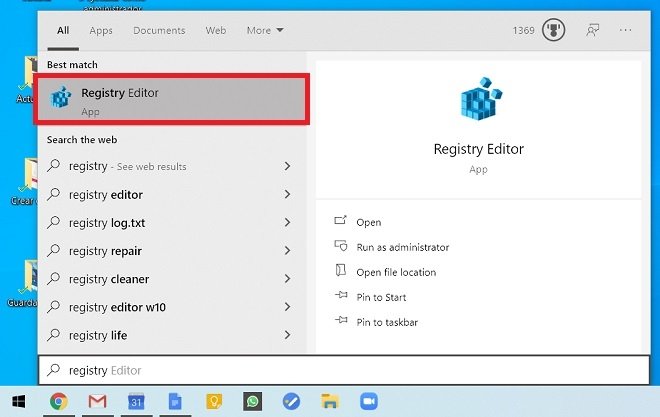The width and height of the screenshot is (660, 417).
Task: Open the Registry Editor best match result
Action: pos(171,99)
